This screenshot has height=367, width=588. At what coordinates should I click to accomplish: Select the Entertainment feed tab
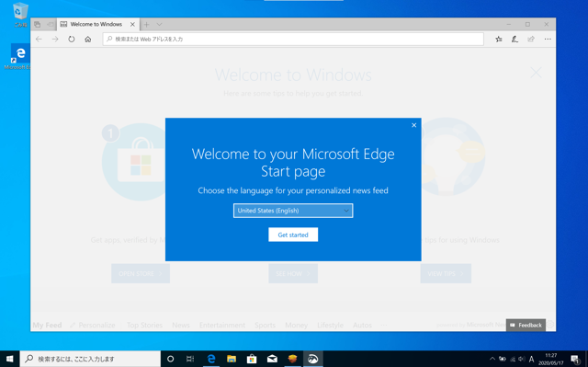222,325
